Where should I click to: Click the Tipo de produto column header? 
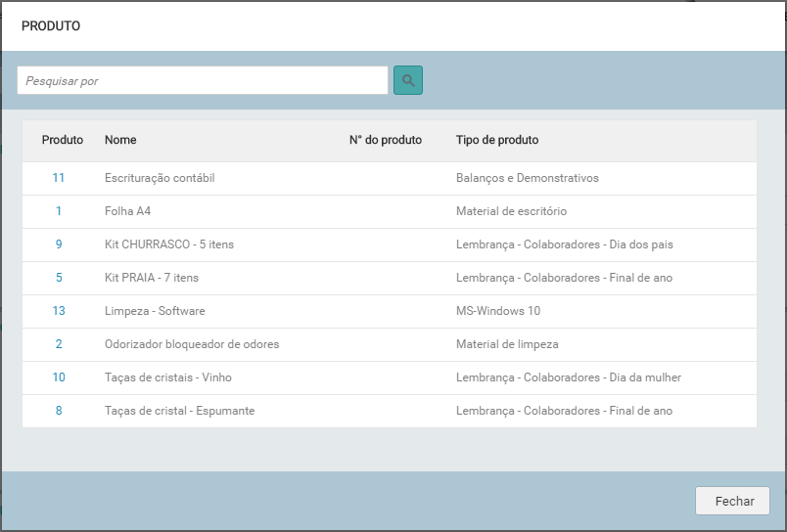click(x=497, y=140)
